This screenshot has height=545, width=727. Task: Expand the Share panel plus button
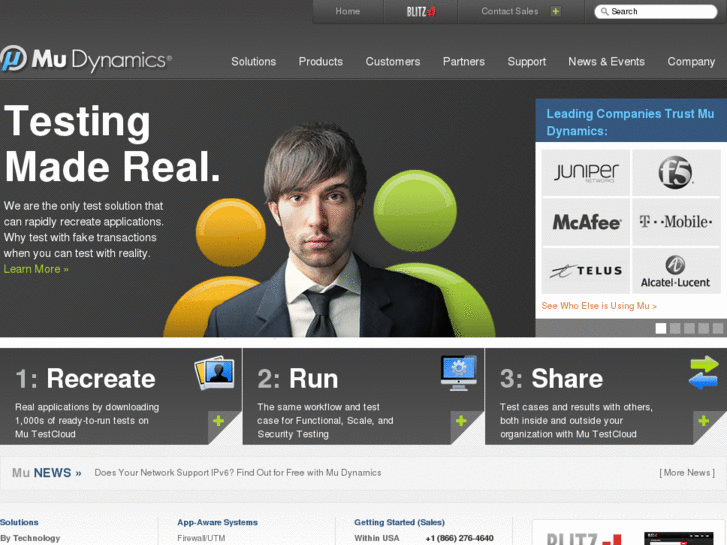[x=703, y=421]
